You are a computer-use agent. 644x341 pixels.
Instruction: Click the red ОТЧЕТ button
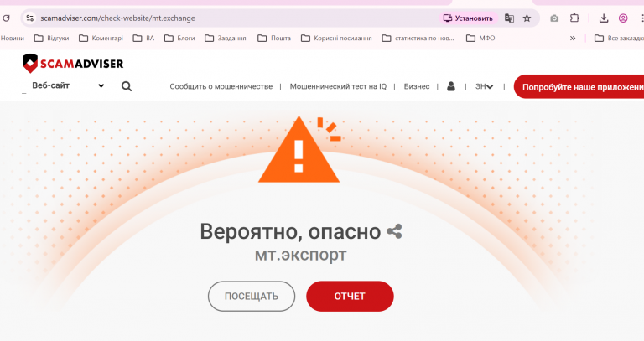point(350,296)
